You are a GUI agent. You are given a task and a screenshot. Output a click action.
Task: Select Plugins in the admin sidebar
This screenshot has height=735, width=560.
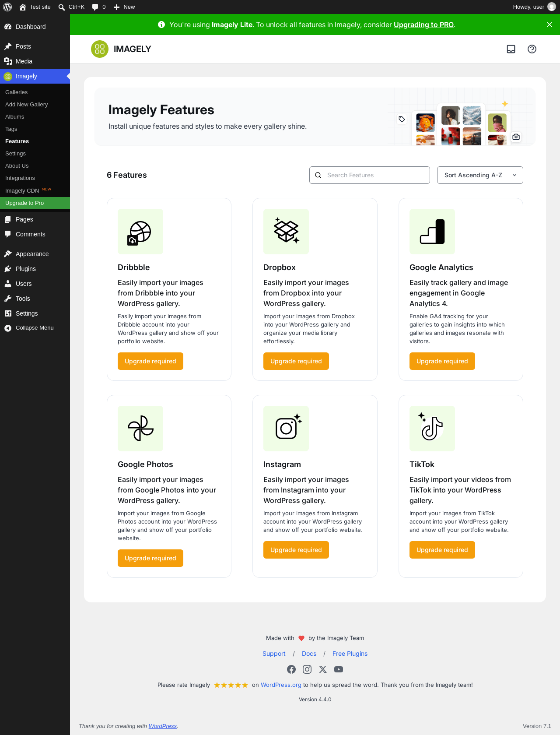[26, 269]
